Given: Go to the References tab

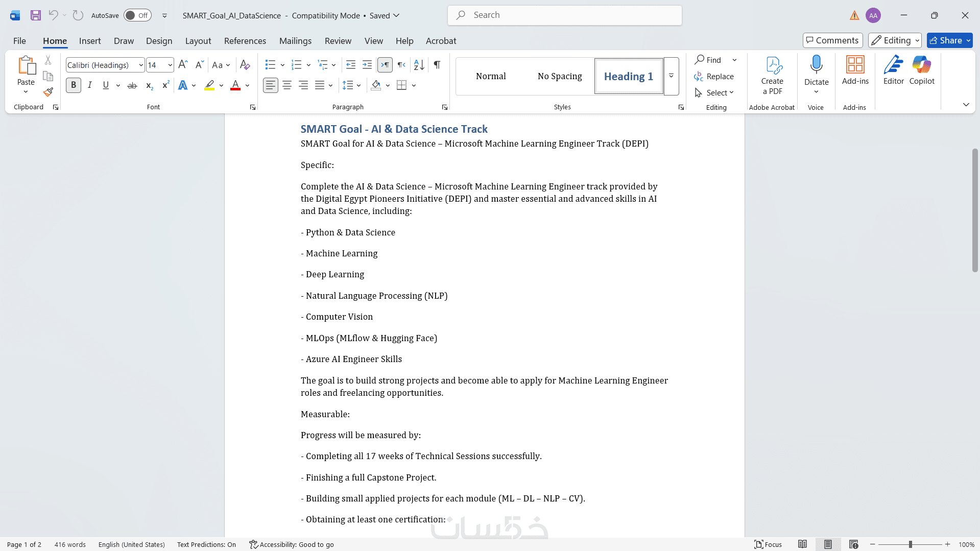Looking at the screenshot, I should tap(245, 41).
